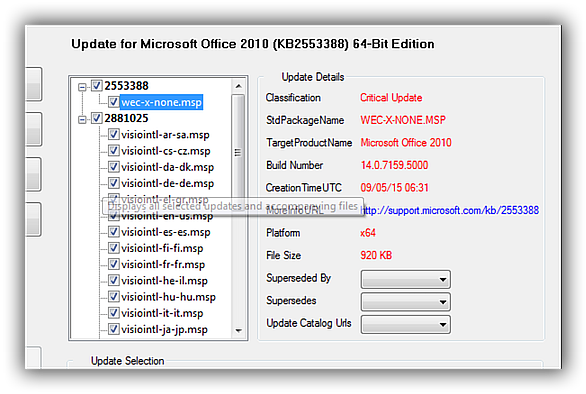Select visiointl-hu-hu.msp in the tree
This screenshot has width=586, height=394.
pyautogui.click(x=169, y=297)
